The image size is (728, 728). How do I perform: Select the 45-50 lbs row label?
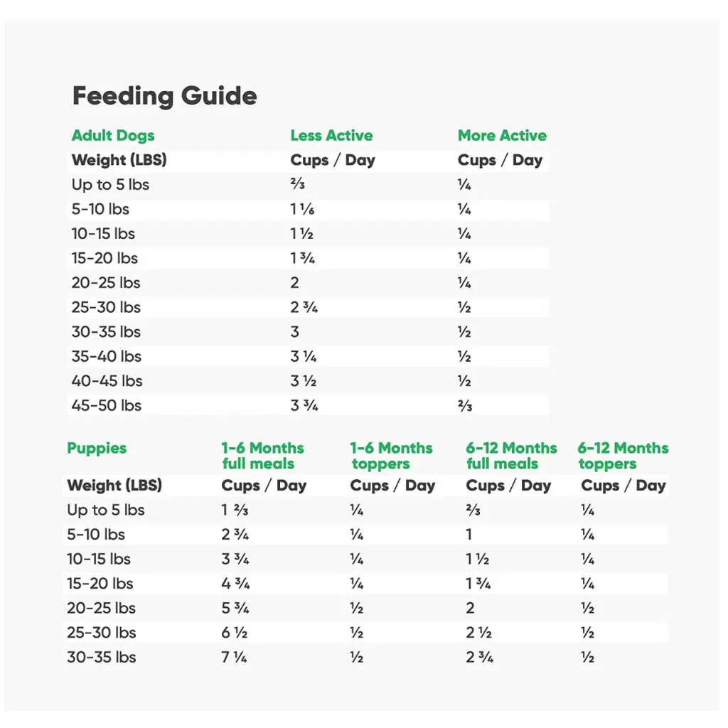coord(106,406)
